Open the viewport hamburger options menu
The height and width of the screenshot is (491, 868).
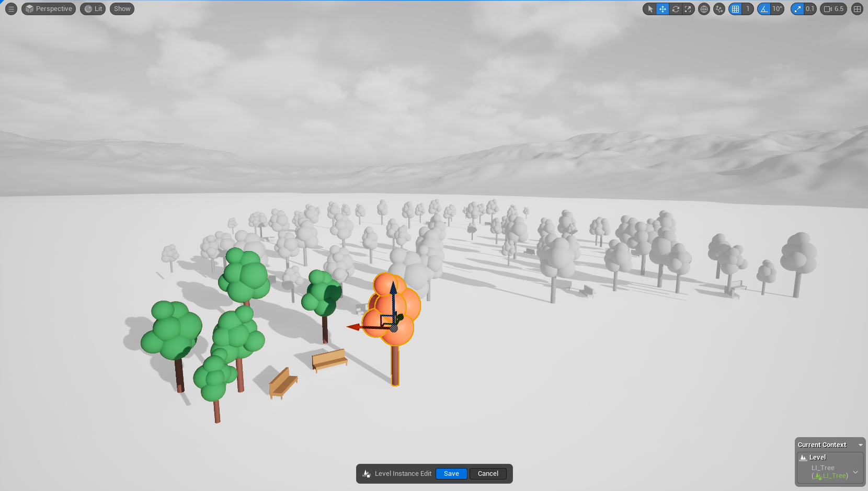11,9
